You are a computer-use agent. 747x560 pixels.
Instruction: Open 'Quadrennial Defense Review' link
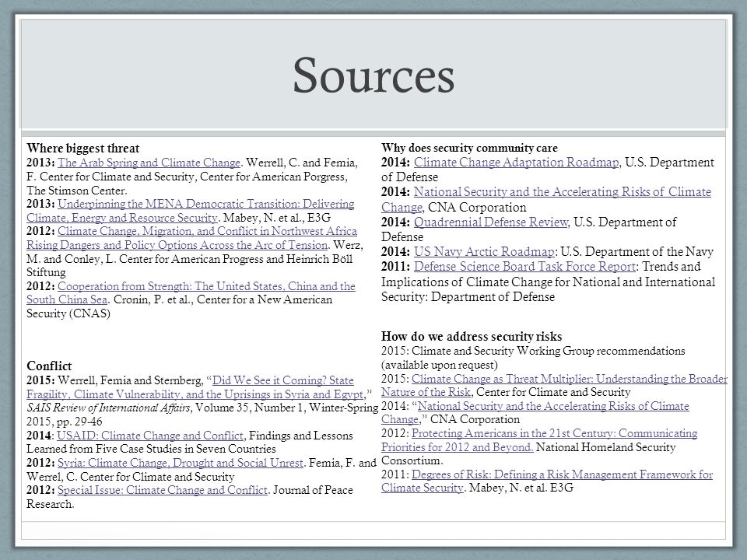(491, 222)
